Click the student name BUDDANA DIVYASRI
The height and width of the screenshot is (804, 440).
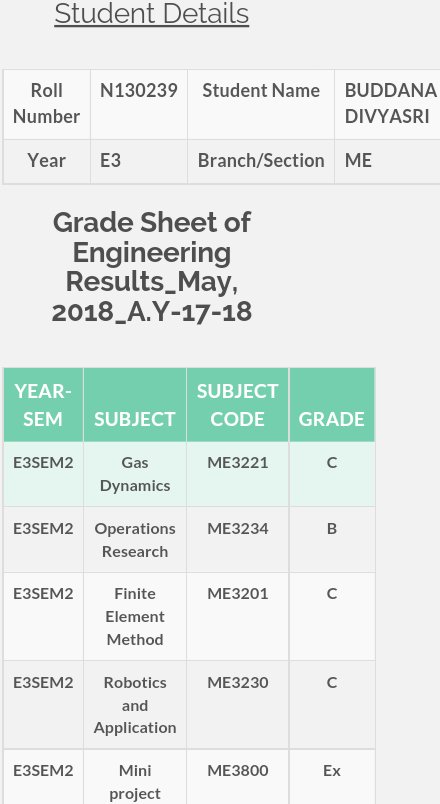[391, 104]
